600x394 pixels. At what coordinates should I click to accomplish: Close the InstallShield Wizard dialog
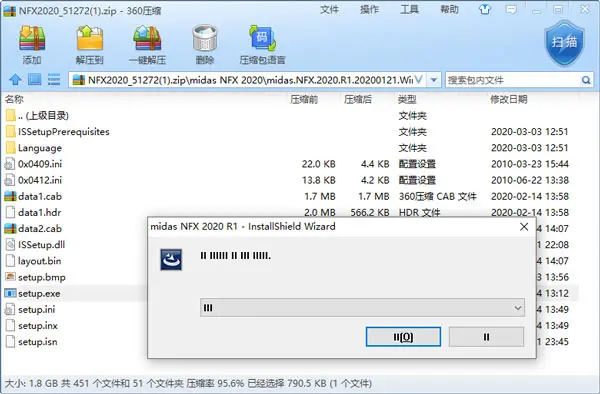pyautogui.click(x=524, y=227)
